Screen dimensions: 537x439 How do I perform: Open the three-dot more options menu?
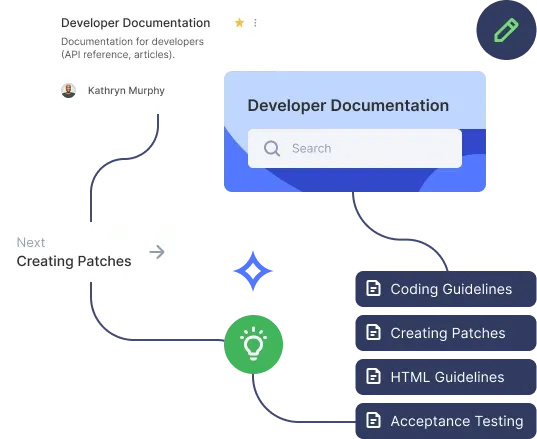[x=255, y=23]
